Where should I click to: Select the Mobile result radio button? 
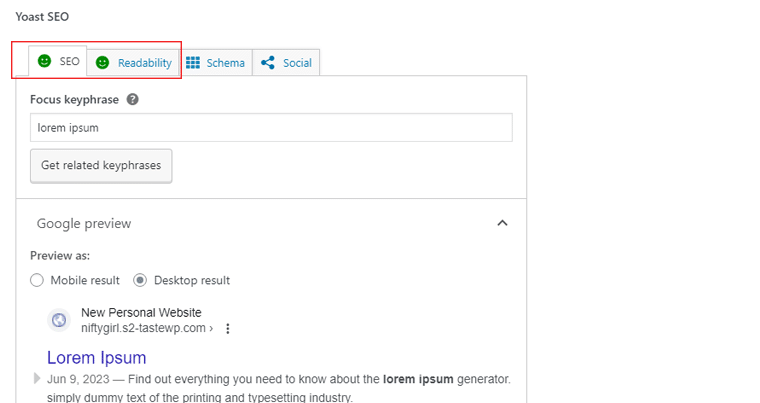[37, 280]
